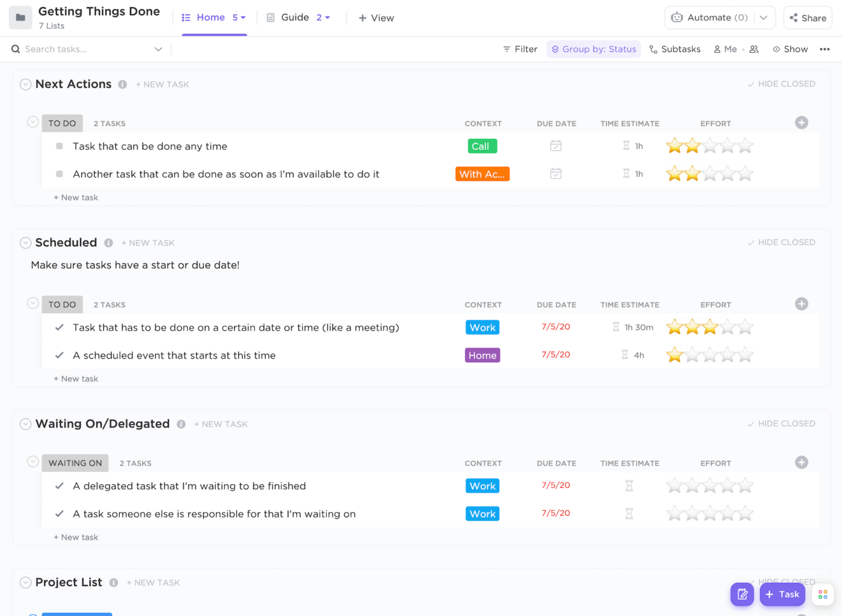Click the Search tasks input field
The image size is (842, 616).
click(x=84, y=49)
